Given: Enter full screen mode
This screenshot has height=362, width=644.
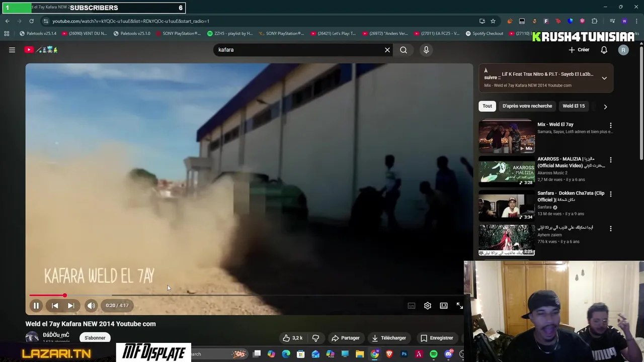Looking at the screenshot, I should coord(460,306).
